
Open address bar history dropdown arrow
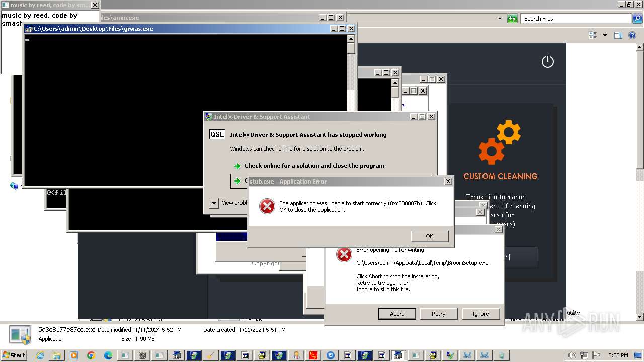[x=500, y=19]
